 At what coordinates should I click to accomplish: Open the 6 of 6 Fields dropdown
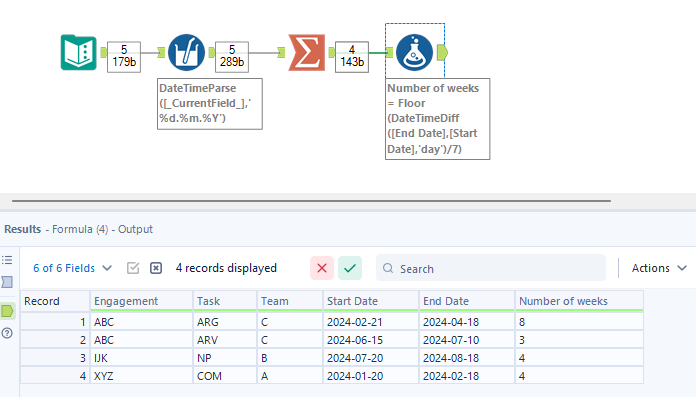[72, 268]
